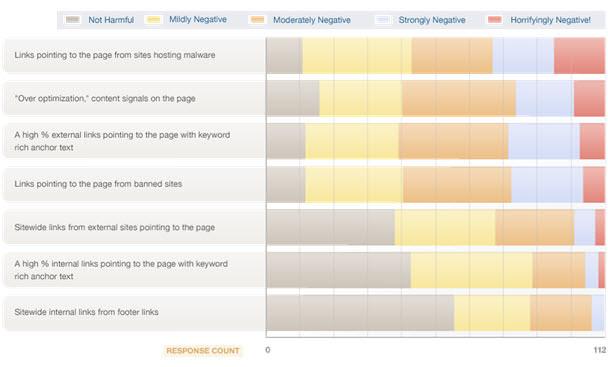This screenshot has width=608, height=367.
Task: Click the RESPONSE COUNT axis label
Action: 203,351
